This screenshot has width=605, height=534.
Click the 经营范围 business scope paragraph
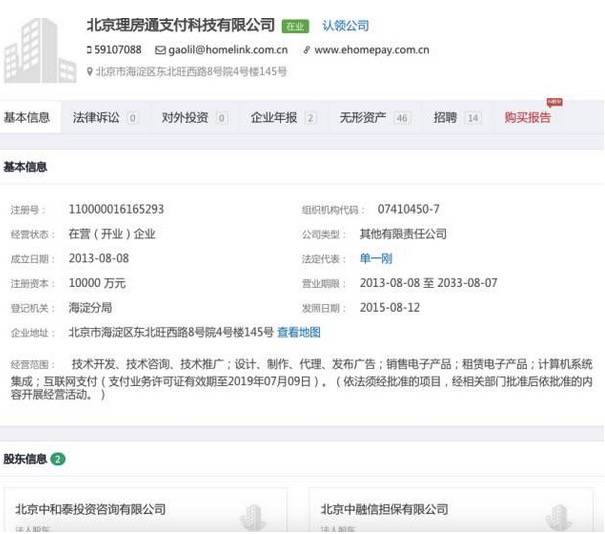pos(302,379)
